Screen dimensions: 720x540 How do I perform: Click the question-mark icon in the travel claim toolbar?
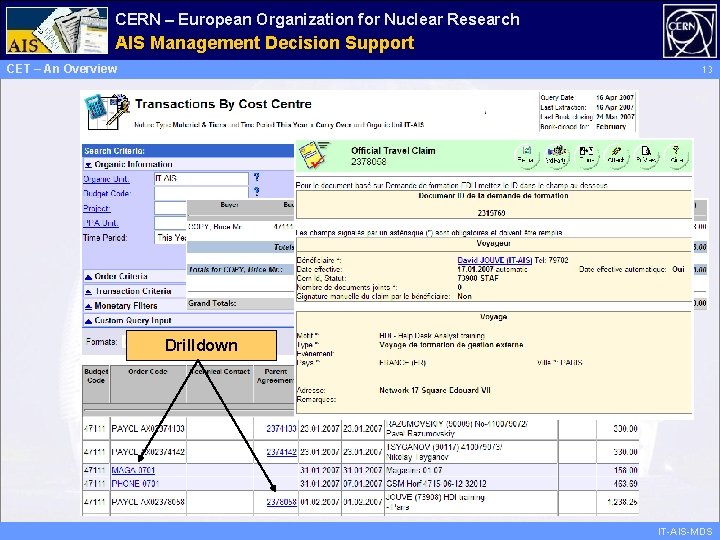[x=676, y=155]
